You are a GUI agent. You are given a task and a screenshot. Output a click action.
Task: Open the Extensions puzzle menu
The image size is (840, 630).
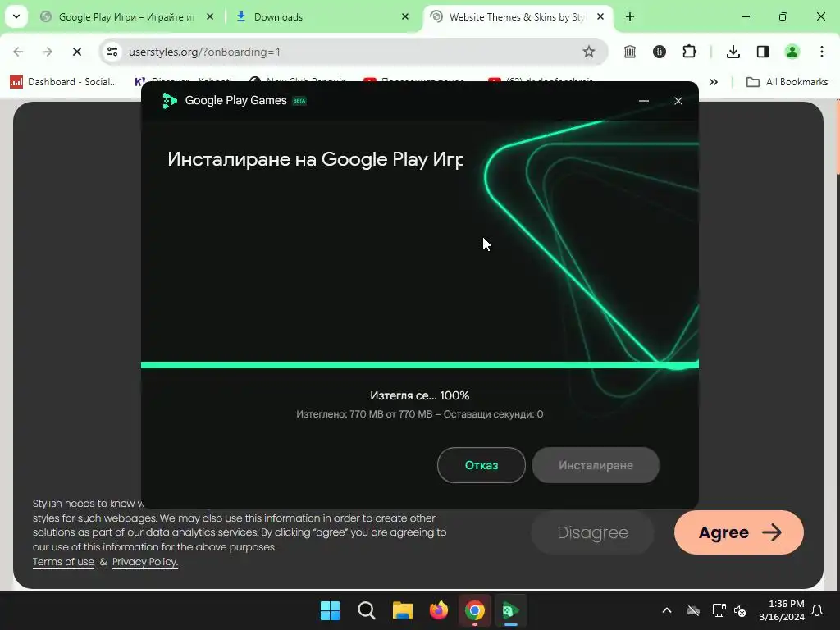(x=689, y=52)
